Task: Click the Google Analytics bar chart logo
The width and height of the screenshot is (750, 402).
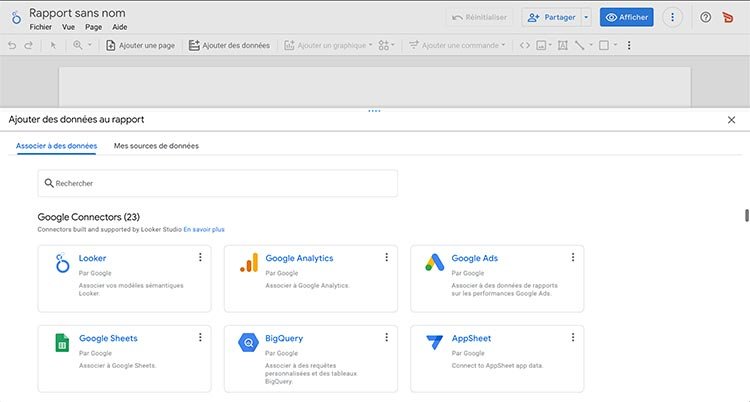Action: click(x=249, y=263)
